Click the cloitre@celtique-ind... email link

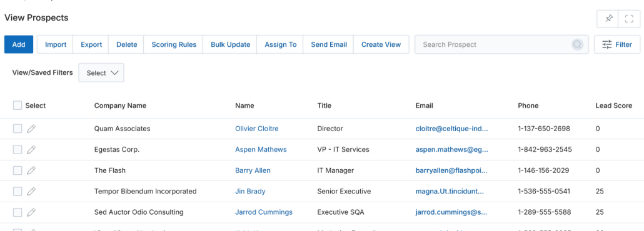tap(452, 129)
